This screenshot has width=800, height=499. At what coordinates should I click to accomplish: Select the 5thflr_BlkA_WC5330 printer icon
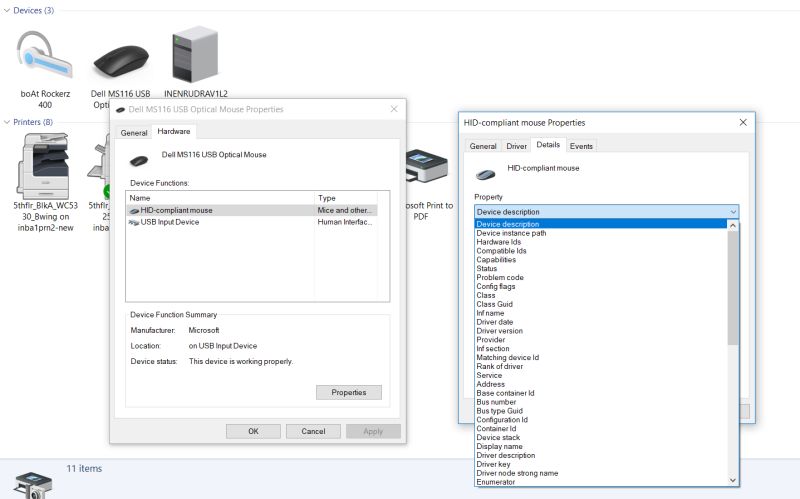[x=43, y=165]
